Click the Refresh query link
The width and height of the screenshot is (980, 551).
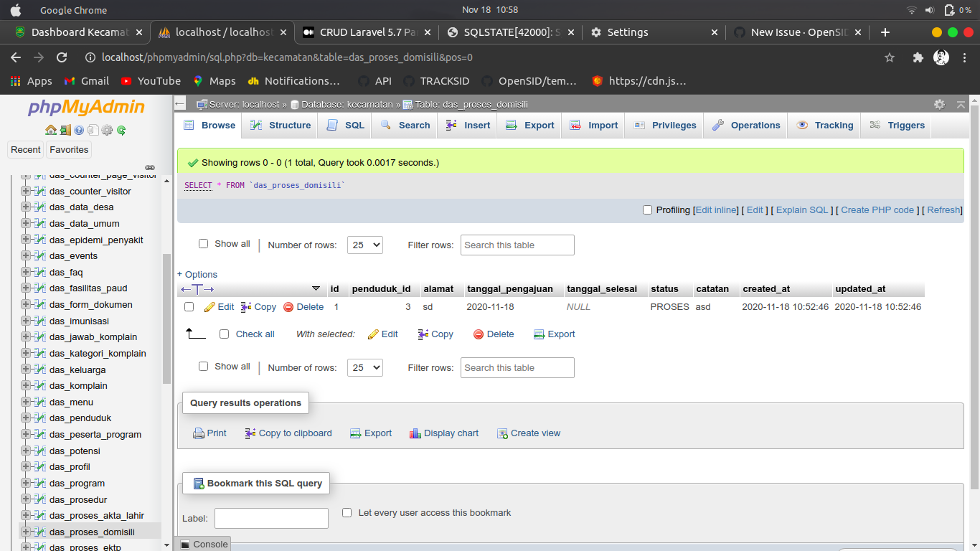pyautogui.click(x=943, y=209)
